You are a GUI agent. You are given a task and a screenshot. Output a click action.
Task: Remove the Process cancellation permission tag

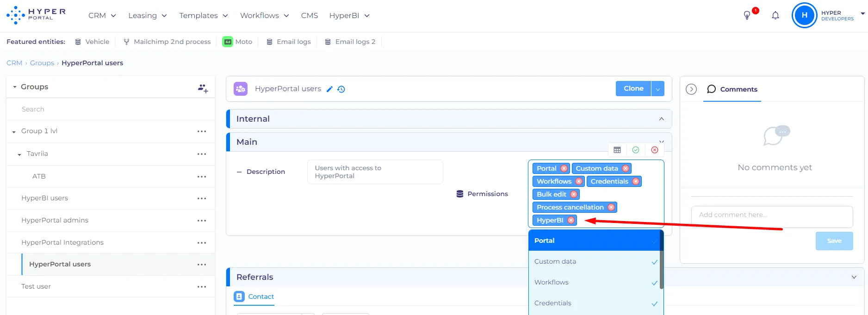click(x=611, y=207)
